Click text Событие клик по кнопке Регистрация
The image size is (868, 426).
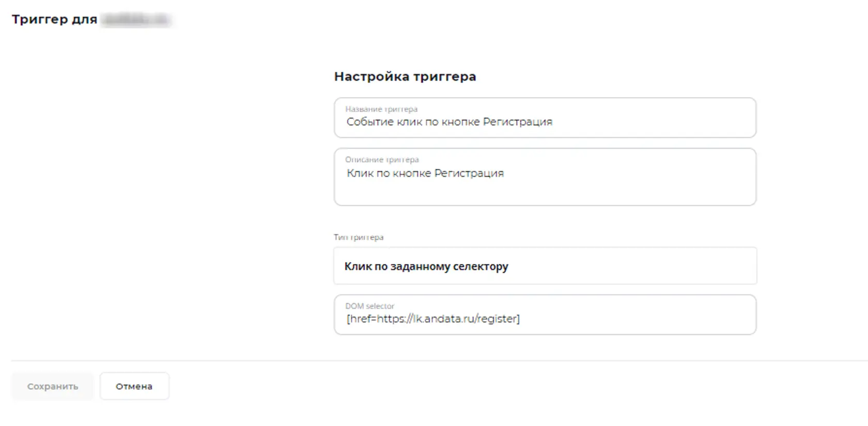(x=450, y=122)
